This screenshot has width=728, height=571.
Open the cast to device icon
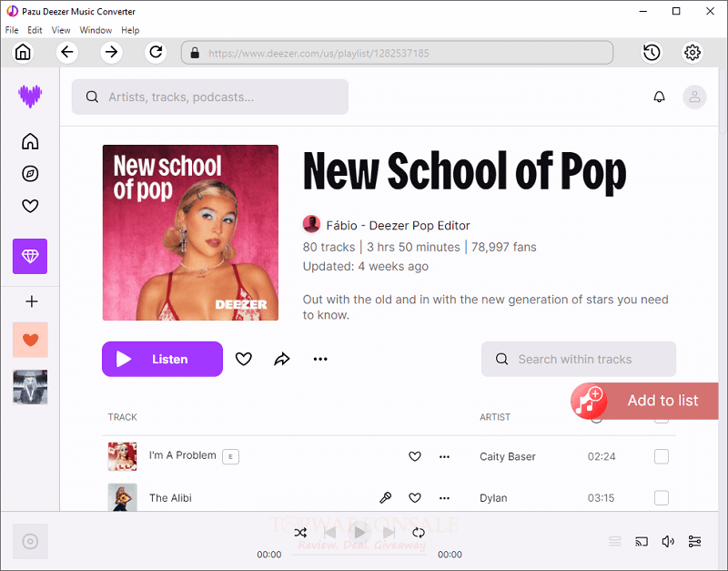click(x=642, y=541)
